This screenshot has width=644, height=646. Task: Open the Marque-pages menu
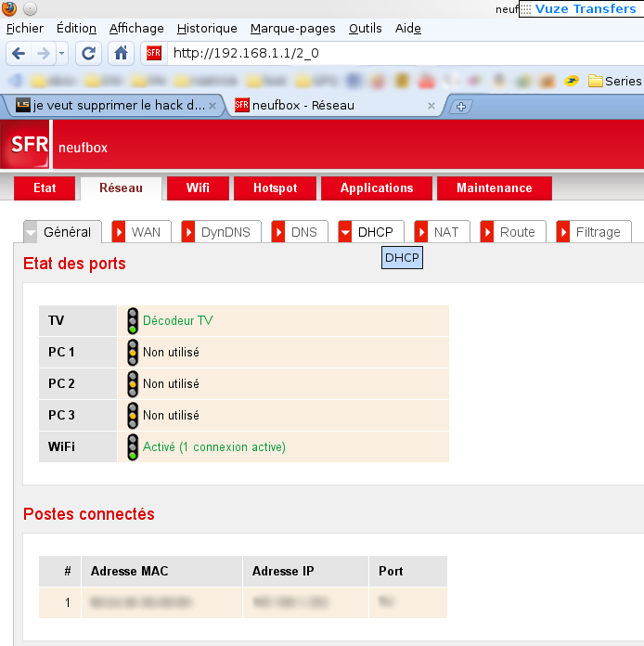[292, 29]
